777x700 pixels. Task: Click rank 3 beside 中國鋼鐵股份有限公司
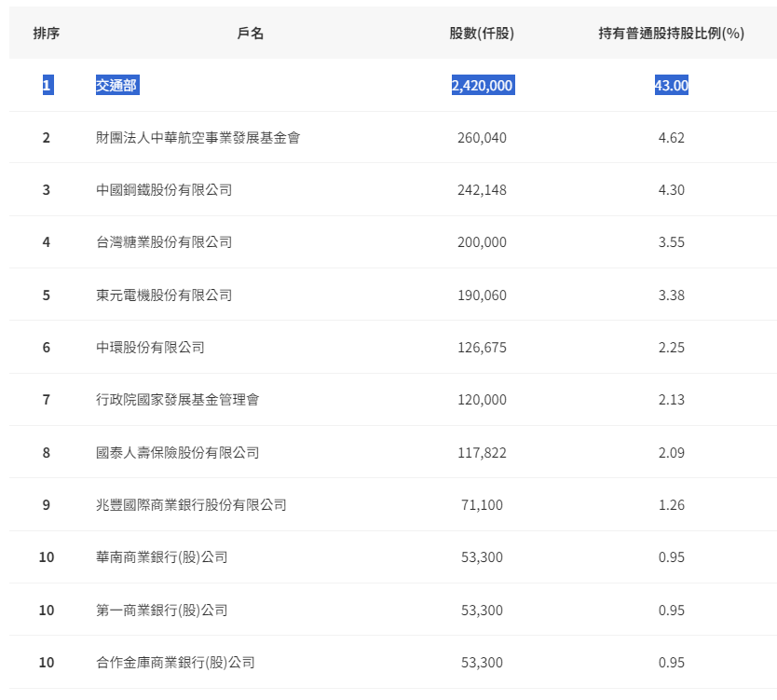46,190
